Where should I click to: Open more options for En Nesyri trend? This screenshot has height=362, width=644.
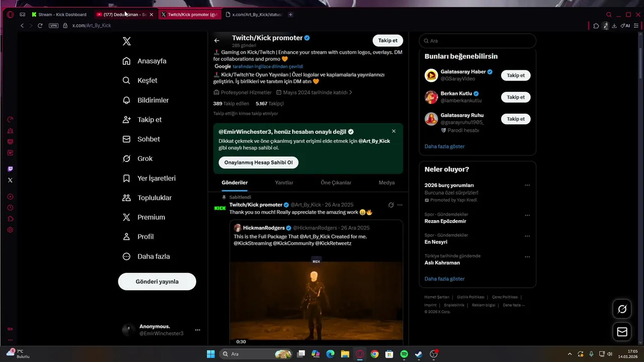click(x=527, y=236)
